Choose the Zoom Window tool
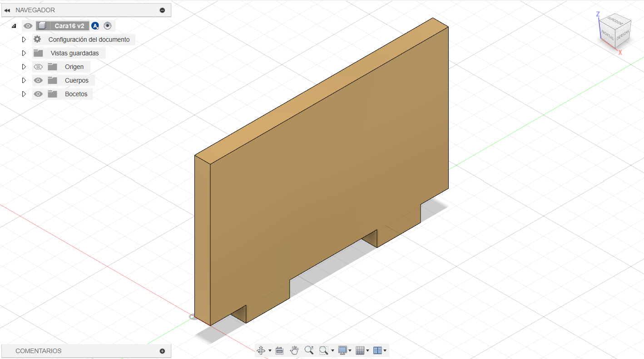Screen dimensions: 644x359 324,350
